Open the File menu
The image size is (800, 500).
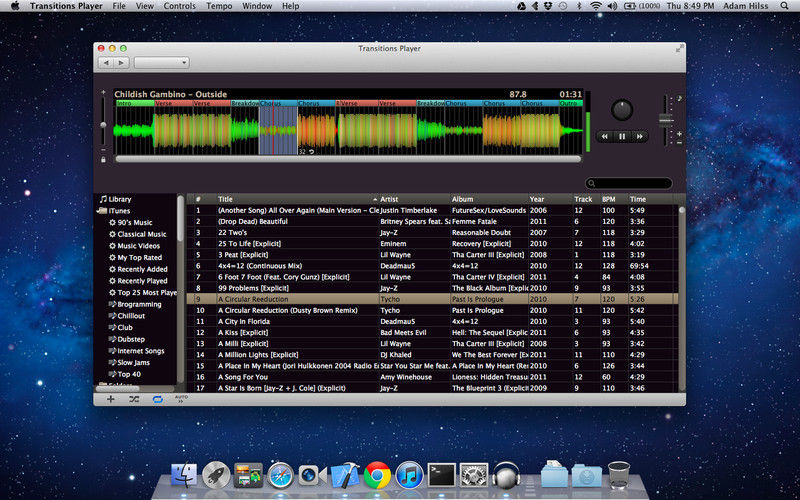(x=119, y=6)
